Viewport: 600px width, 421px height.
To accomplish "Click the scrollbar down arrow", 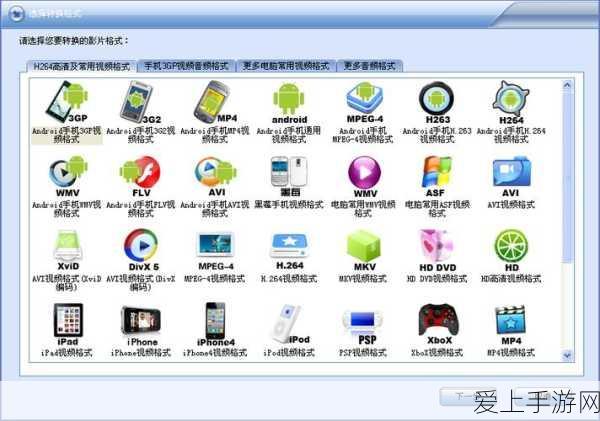I will click(x=567, y=355).
